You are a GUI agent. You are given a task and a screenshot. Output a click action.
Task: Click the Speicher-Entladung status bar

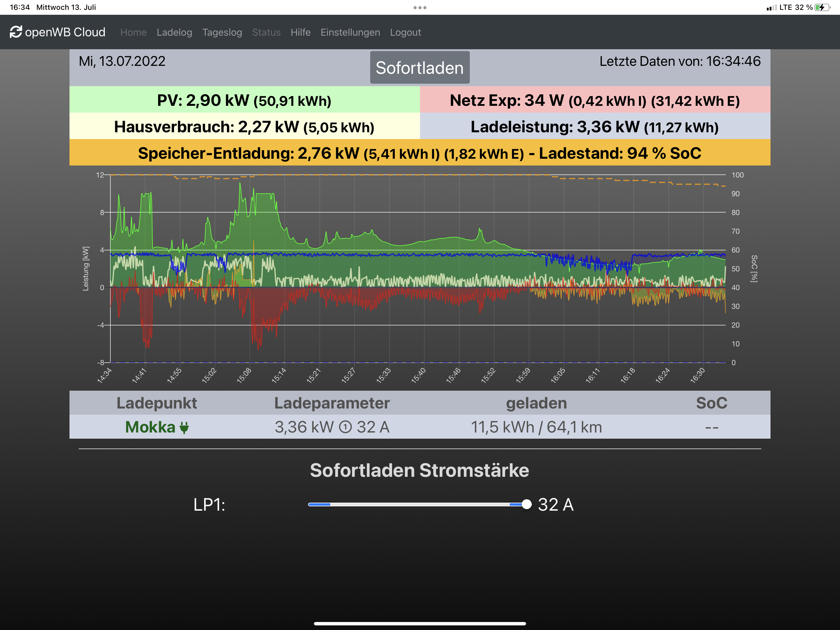[420, 153]
